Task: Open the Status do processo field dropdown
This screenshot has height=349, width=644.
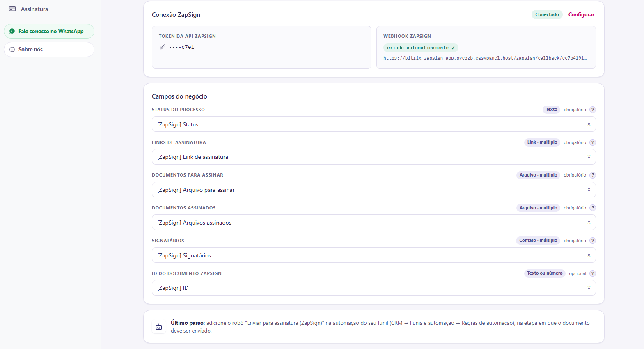Action: (x=374, y=124)
